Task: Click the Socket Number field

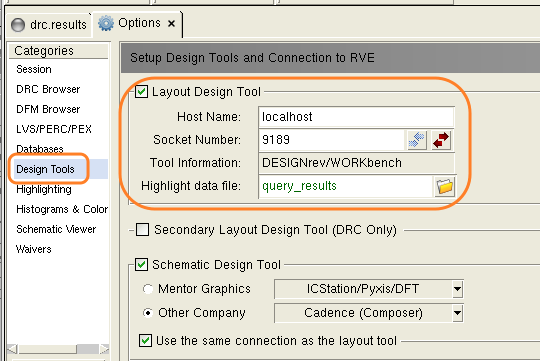Action: (331, 140)
